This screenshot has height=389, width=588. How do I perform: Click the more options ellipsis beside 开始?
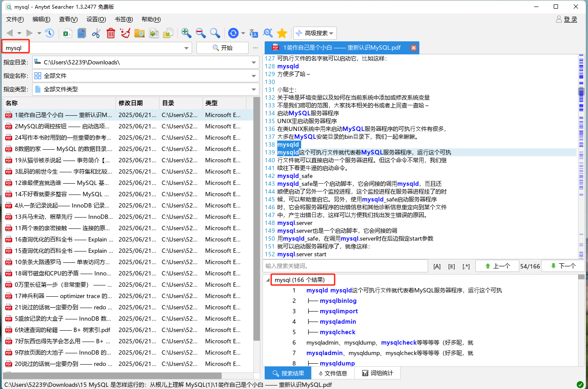256,48
